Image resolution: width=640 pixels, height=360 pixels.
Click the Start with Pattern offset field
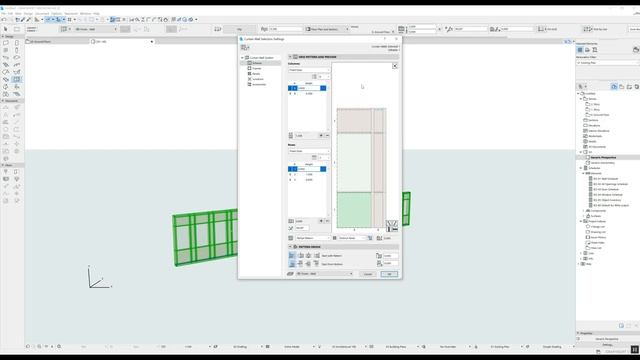point(390,256)
